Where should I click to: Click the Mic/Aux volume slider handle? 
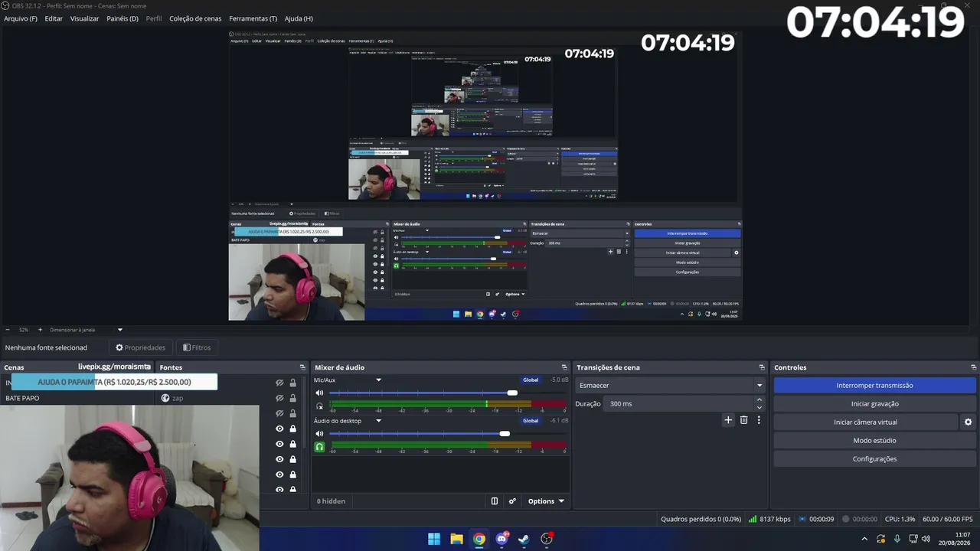[512, 393]
